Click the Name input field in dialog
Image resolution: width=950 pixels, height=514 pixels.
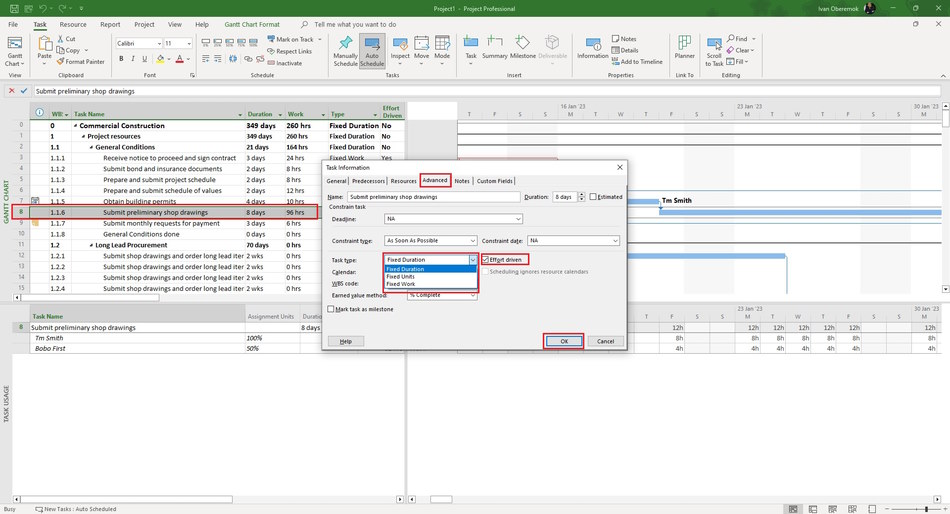click(433, 197)
